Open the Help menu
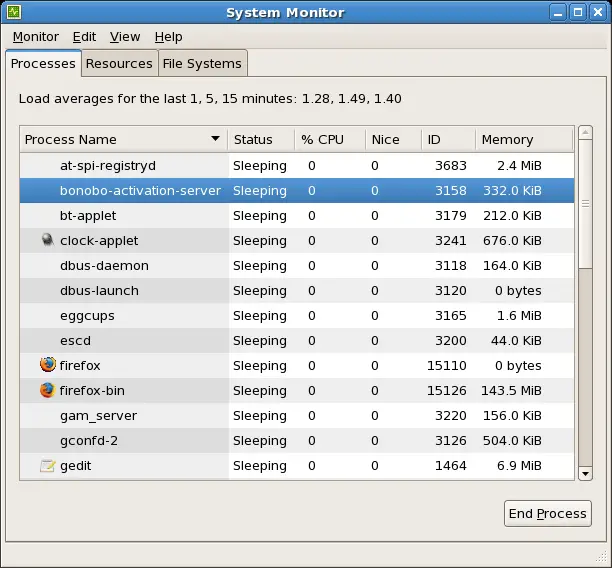The width and height of the screenshot is (612, 568). pyautogui.click(x=168, y=37)
